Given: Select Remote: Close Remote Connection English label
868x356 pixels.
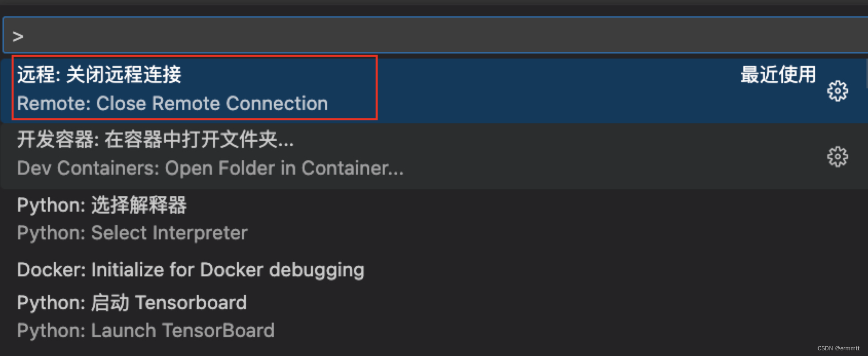Looking at the screenshot, I should pos(173,103).
